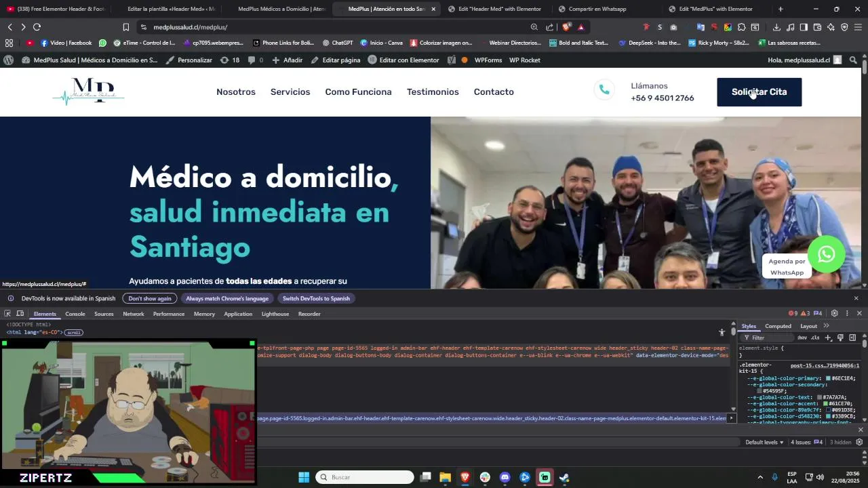Viewport: 868px width, 488px height.
Task: Click Always match Chrome's language
Action: coord(227,298)
